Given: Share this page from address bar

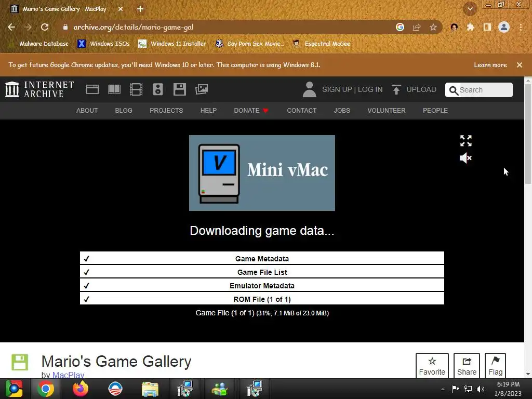Looking at the screenshot, I should coord(417,27).
